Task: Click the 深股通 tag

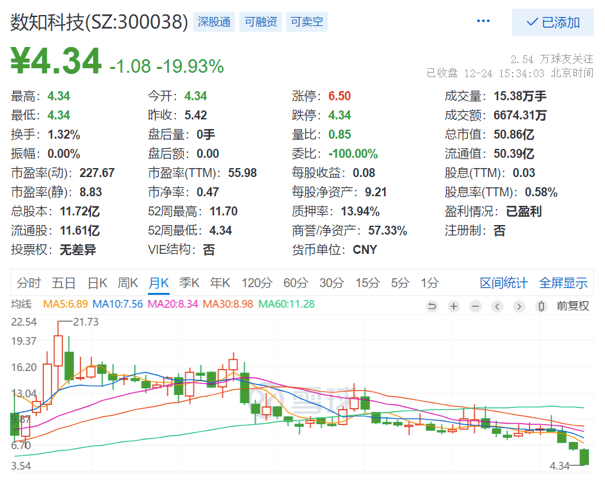Action: pos(210,21)
